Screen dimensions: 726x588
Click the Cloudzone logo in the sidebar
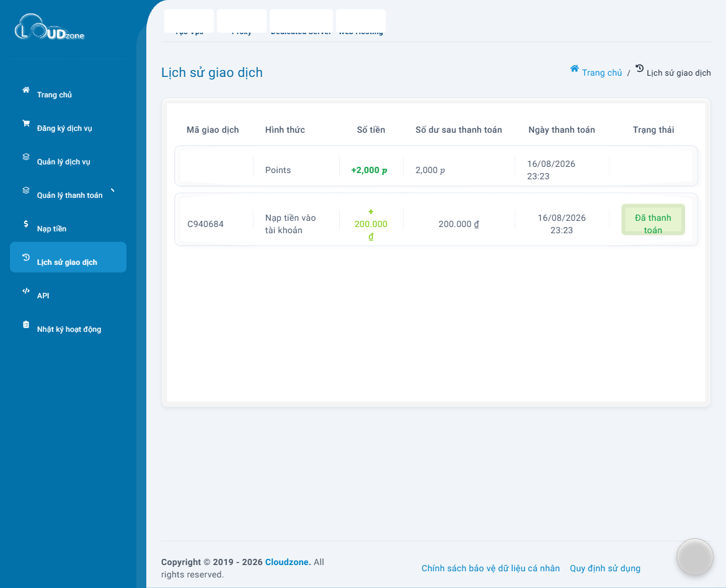(x=50, y=27)
